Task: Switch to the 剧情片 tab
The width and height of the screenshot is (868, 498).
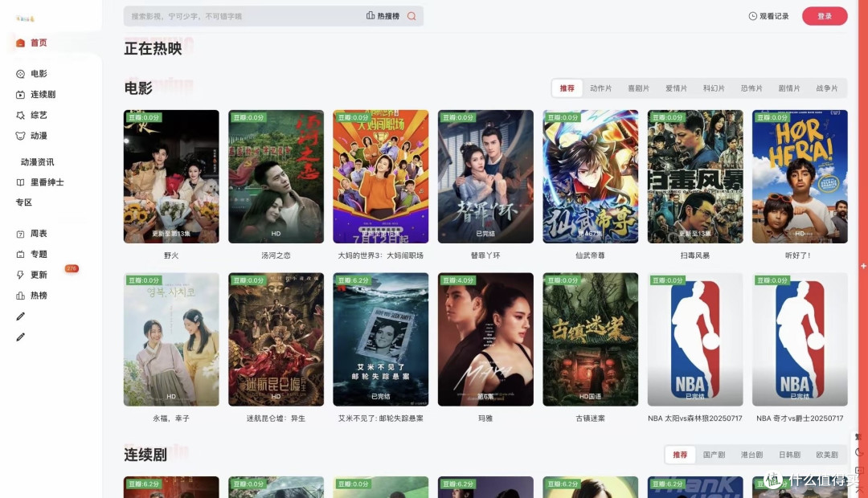Action: coord(789,88)
